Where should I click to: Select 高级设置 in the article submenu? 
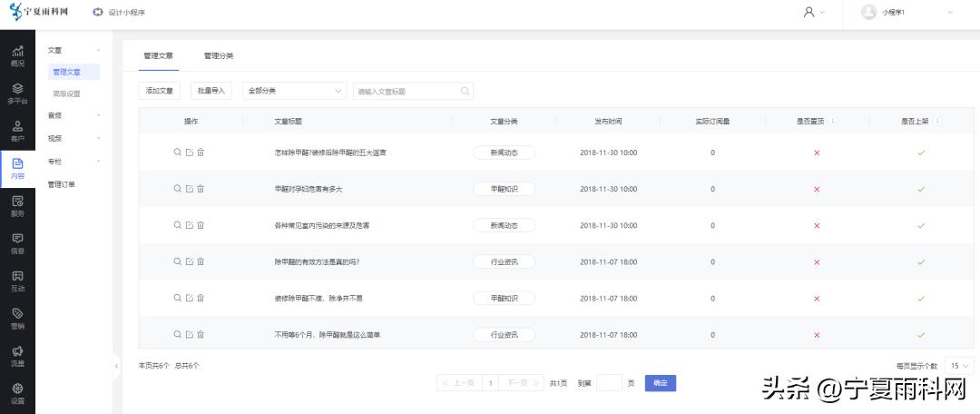pyautogui.click(x=66, y=94)
